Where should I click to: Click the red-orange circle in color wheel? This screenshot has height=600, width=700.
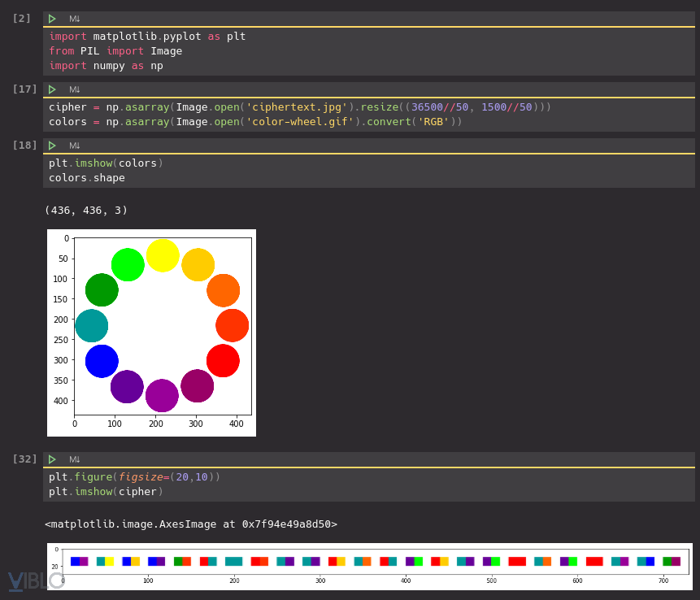233,325
